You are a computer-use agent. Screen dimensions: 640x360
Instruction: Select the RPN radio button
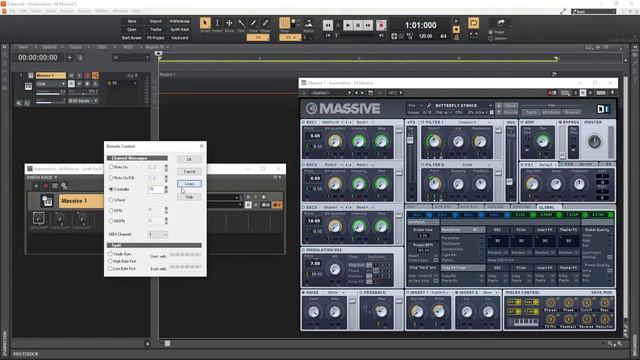(x=111, y=211)
